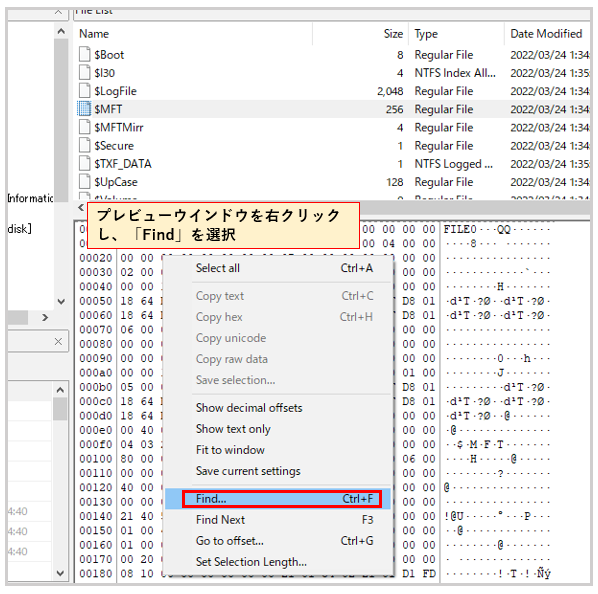Choose Select all in context menu
The width and height of the screenshot is (598, 594).
[x=278, y=268]
